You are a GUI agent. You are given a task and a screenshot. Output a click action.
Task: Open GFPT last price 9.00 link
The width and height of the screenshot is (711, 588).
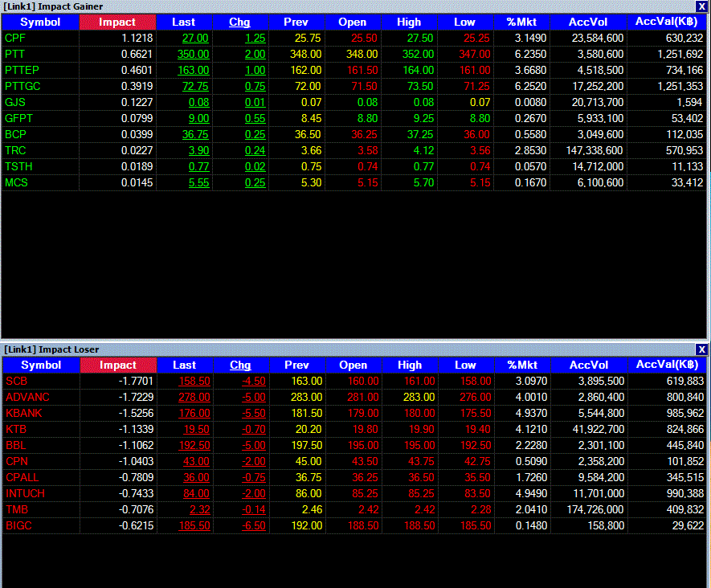(199, 119)
